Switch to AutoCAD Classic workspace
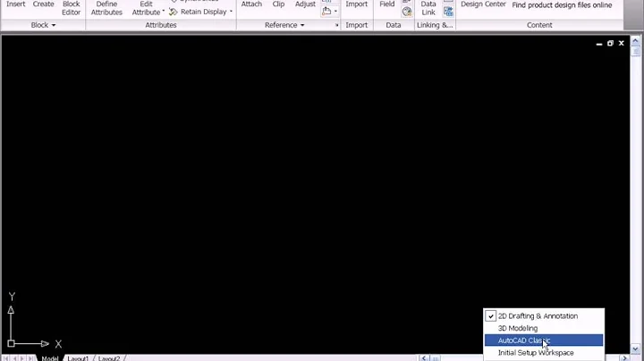This screenshot has width=644, height=361. [x=544, y=340]
